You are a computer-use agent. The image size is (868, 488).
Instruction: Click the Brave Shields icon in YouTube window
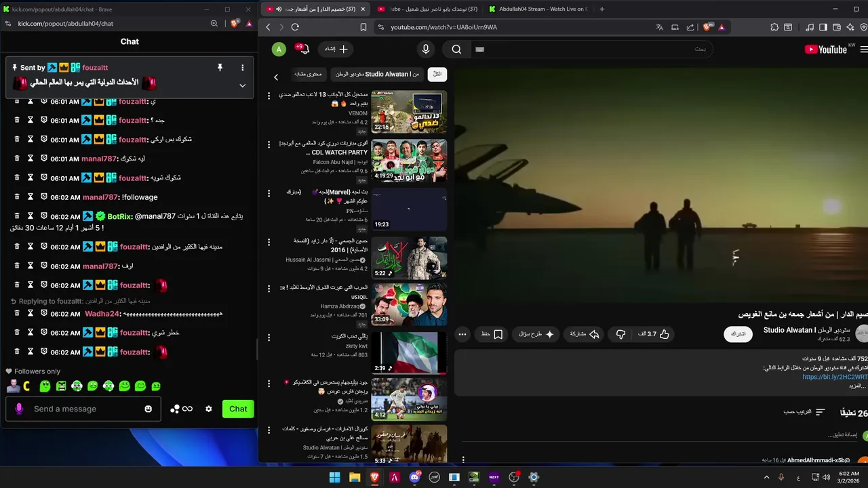(x=709, y=27)
